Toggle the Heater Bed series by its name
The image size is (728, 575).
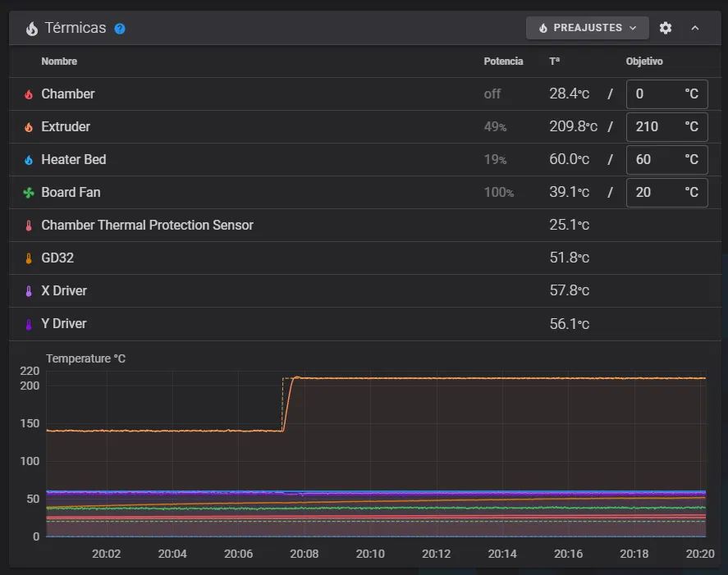pyautogui.click(x=74, y=160)
